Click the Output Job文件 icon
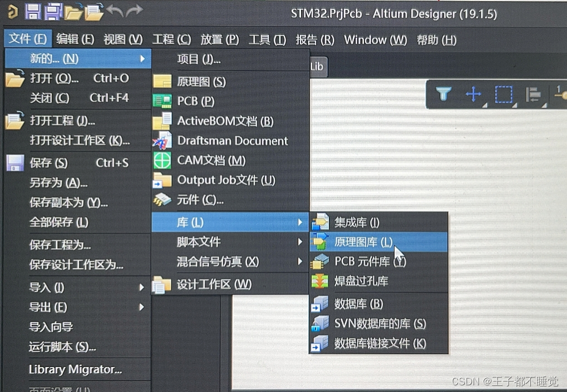The width and height of the screenshot is (567, 392). click(x=162, y=180)
